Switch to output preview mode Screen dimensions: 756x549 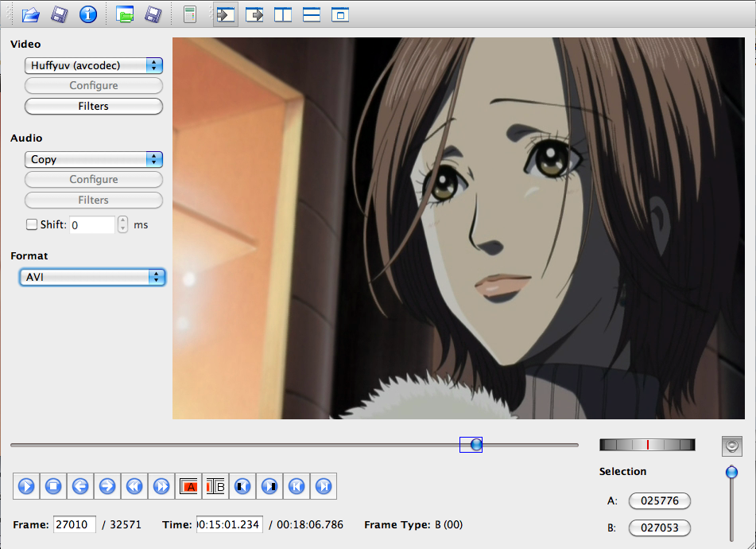[x=254, y=14]
